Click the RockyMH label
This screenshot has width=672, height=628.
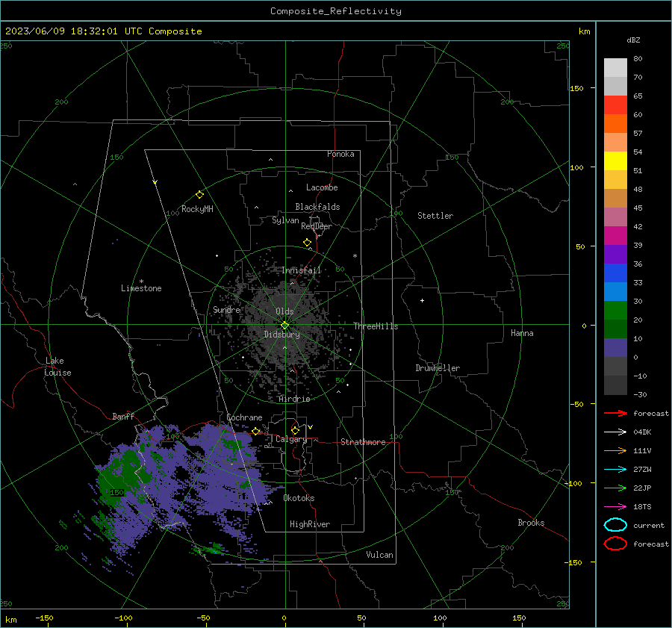click(197, 209)
